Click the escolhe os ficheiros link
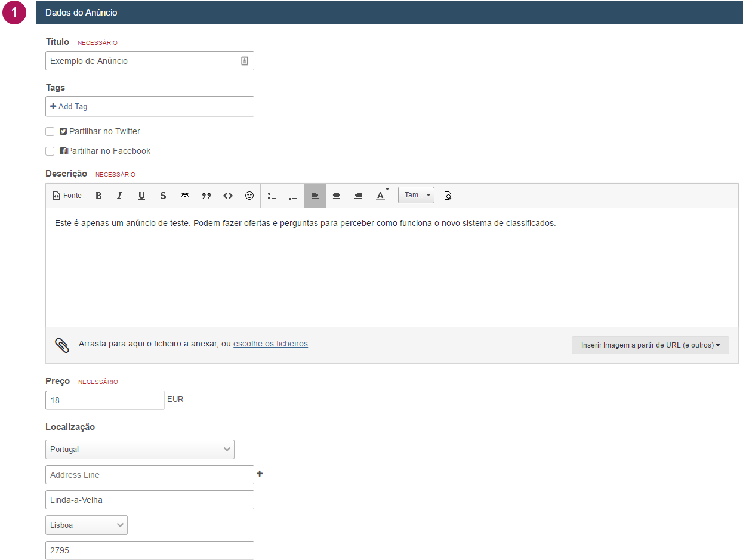743x560 pixels. point(270,344)
